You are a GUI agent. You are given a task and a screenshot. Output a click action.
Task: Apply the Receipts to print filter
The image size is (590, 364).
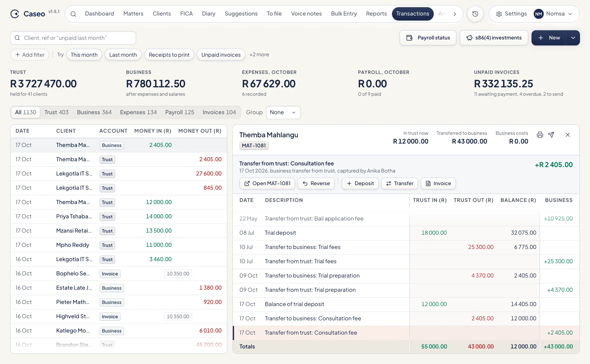(169, 55)
